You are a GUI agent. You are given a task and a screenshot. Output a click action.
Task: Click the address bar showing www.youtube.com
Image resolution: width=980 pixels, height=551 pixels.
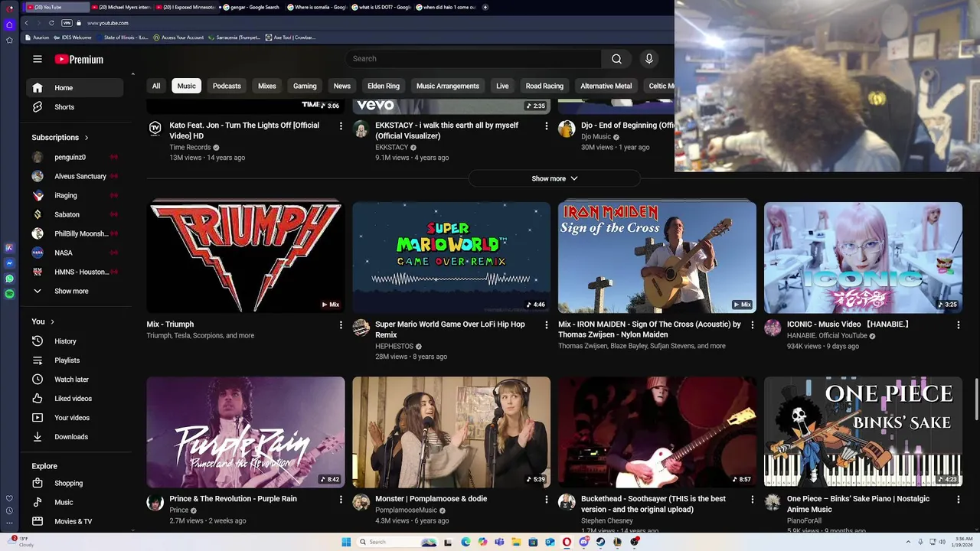(108, 23)
